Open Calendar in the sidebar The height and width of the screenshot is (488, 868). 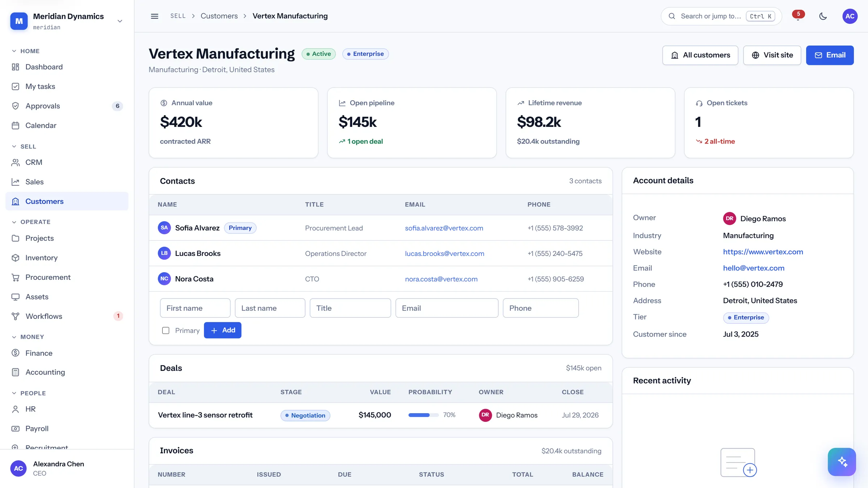coord(67,125)
